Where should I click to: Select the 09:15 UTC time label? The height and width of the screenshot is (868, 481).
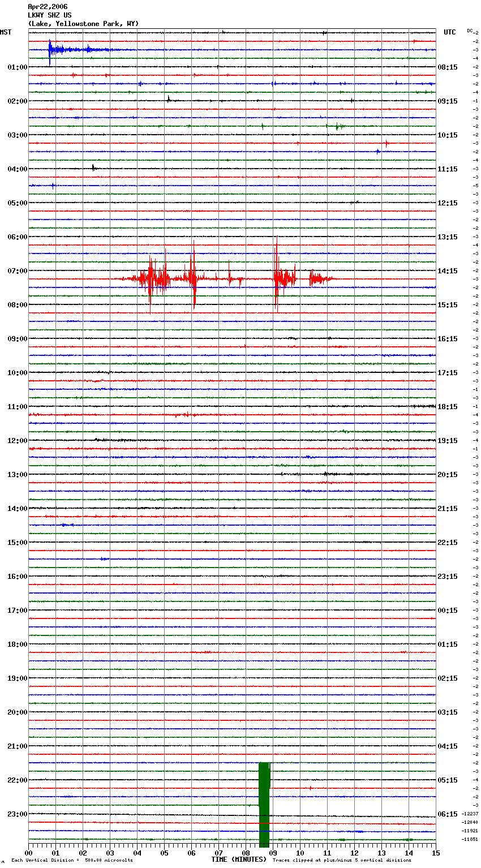[x=448, y=101]
